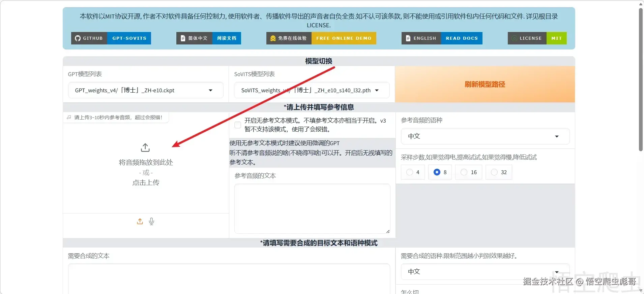This screenshot has height=294, width=644.
Task: Open the ENGLISH READ DOCS badge
Action: point(442,38)
